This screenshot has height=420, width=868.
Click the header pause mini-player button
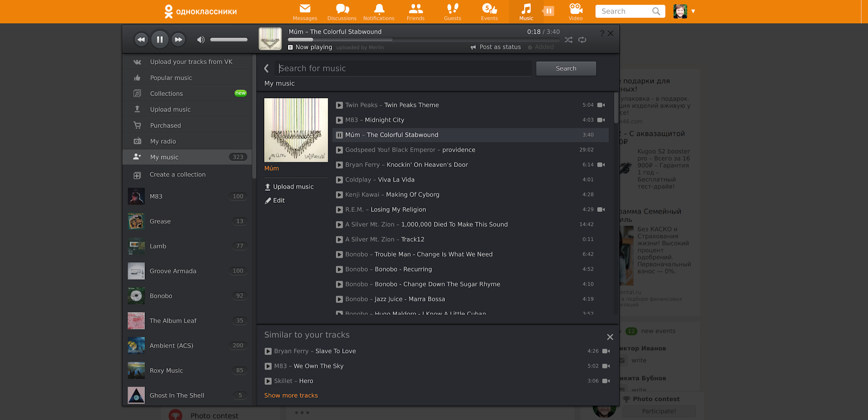(x=549, y=11)
